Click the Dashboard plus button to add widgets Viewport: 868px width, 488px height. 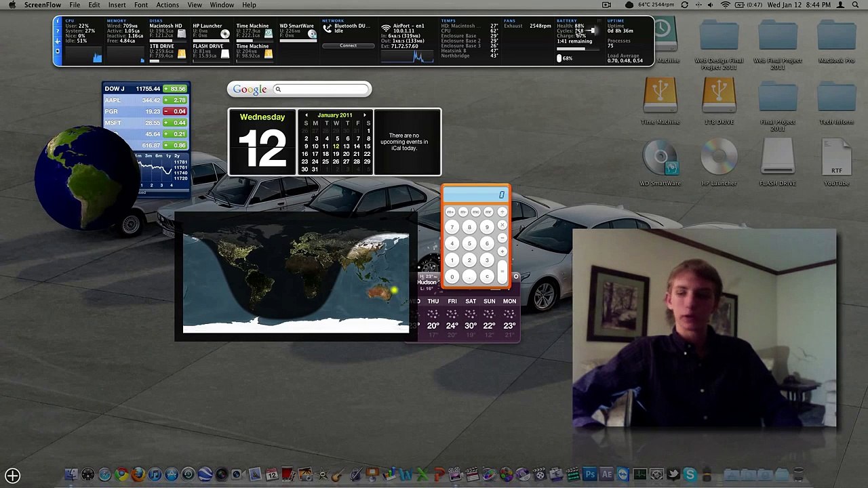(x=13, y=476)
